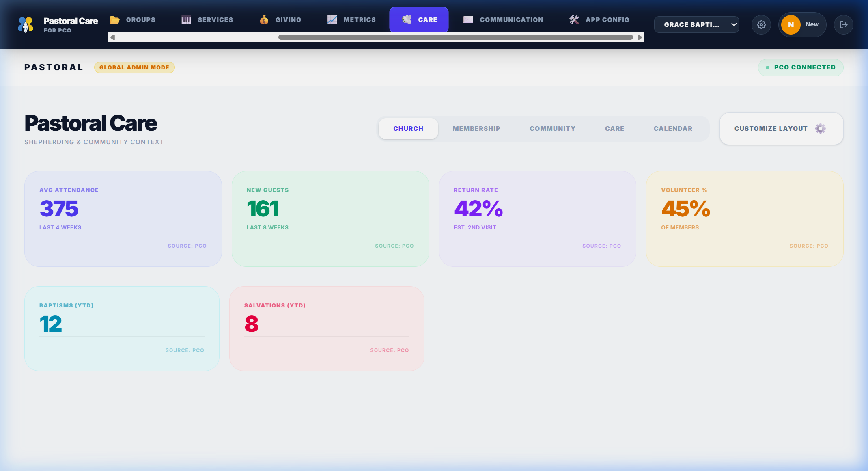Select the Avg Attendance card

point(123,218)
